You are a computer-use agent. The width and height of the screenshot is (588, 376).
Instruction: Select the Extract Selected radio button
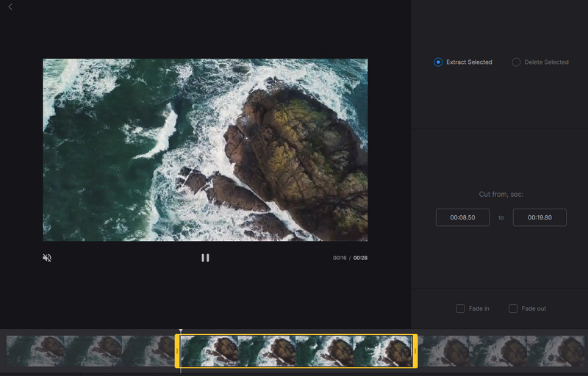point(438,62)
